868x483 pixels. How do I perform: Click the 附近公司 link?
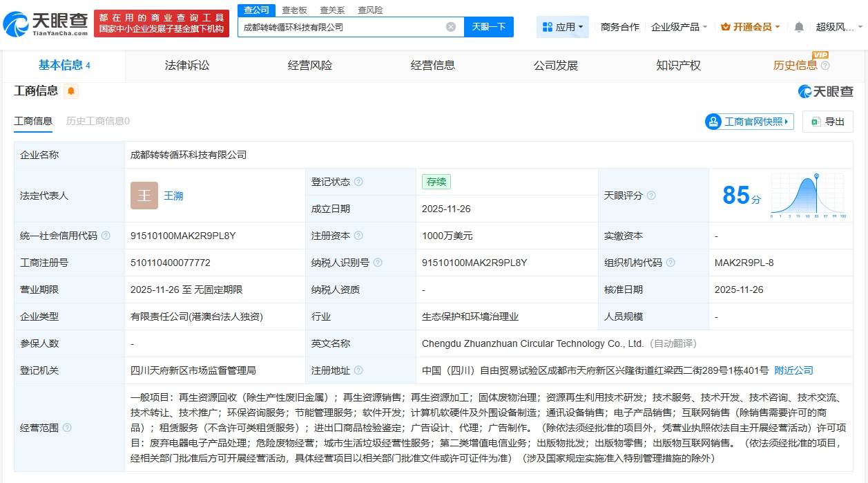pos(793,370)
